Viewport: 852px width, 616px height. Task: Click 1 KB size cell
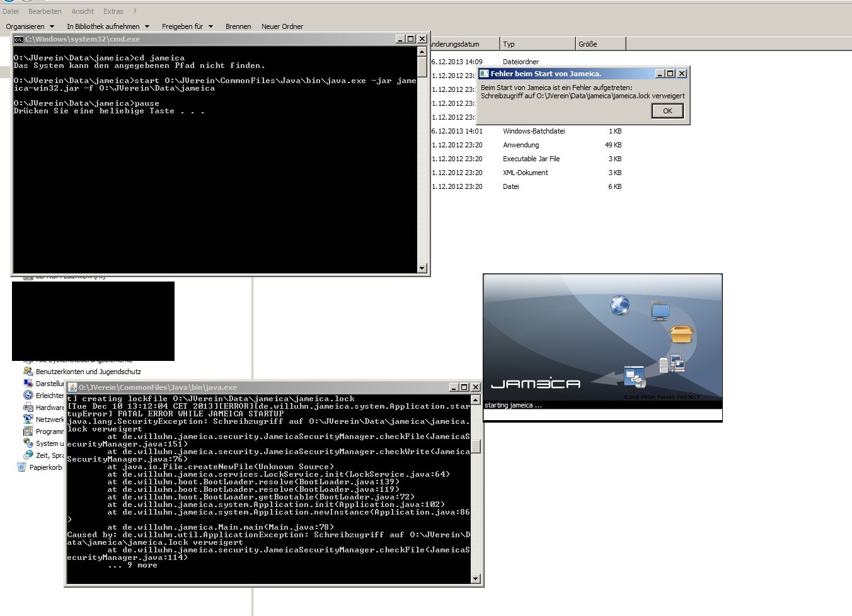(615, 131)
